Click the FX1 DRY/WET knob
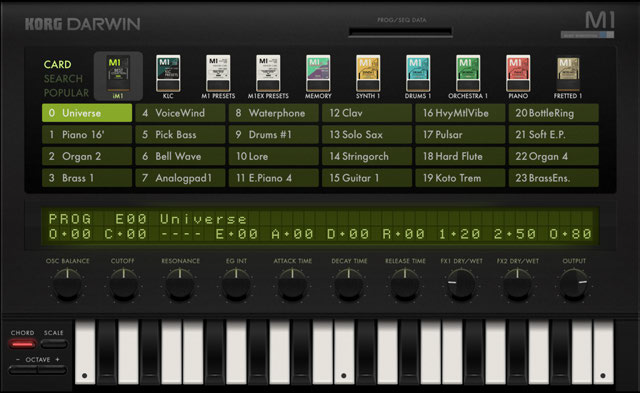 [x=461, y=284]
